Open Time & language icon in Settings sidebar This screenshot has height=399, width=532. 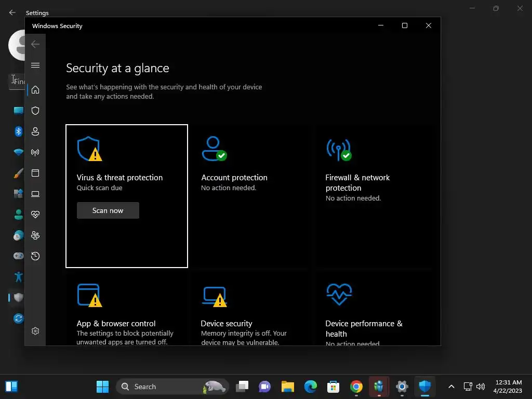pyautogui.click(x=18, y=235)
